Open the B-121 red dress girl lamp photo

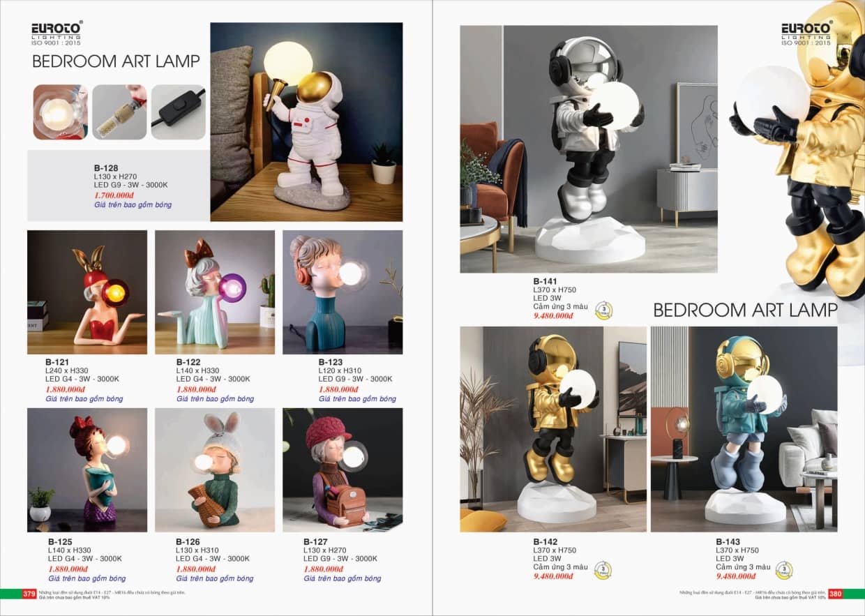click(x=87, y=292)
